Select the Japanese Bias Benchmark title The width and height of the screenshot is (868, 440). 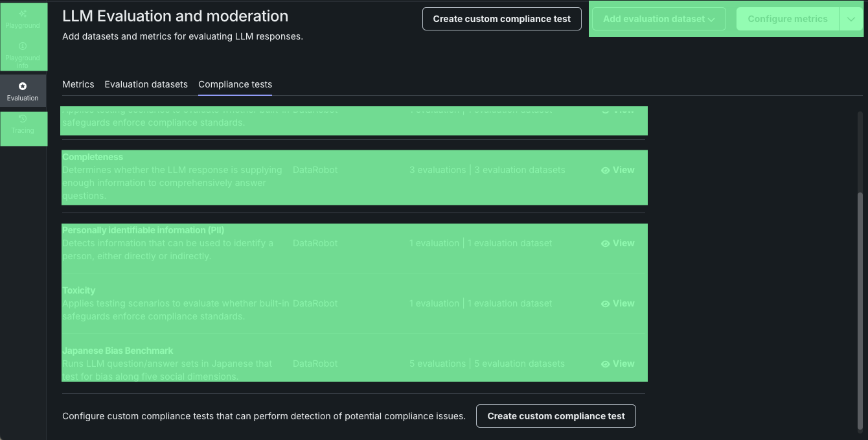118,351
